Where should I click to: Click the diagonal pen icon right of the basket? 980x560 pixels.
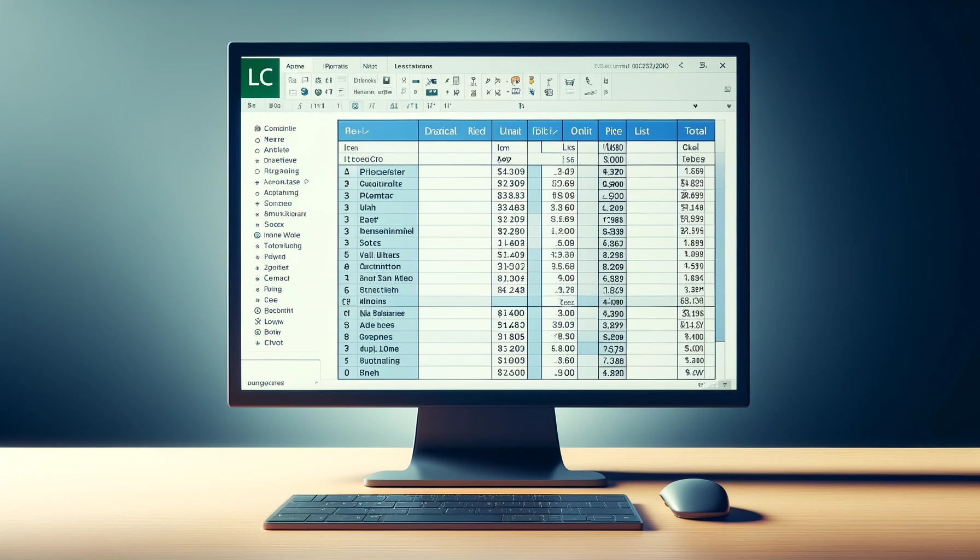[x=590, y=94]
